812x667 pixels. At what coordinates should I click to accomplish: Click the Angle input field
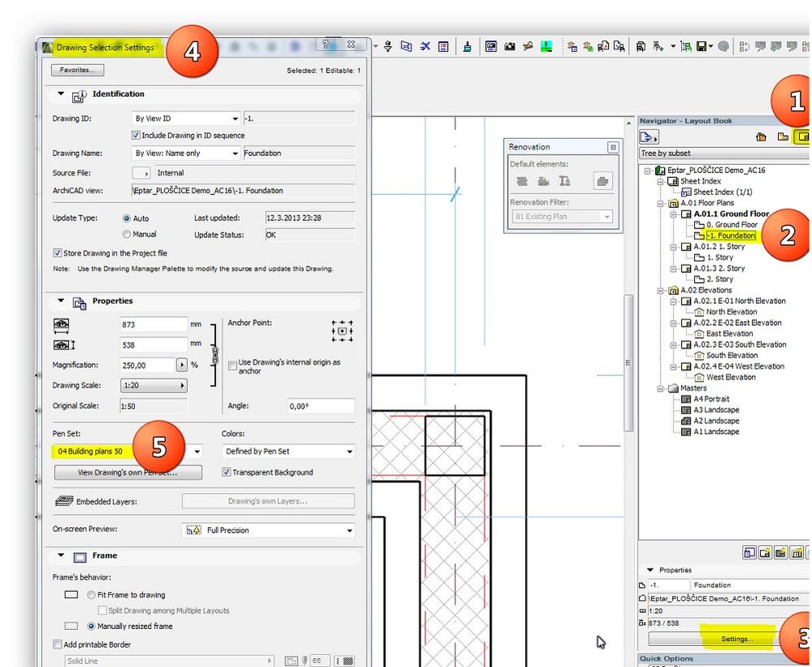click(320, 406)
